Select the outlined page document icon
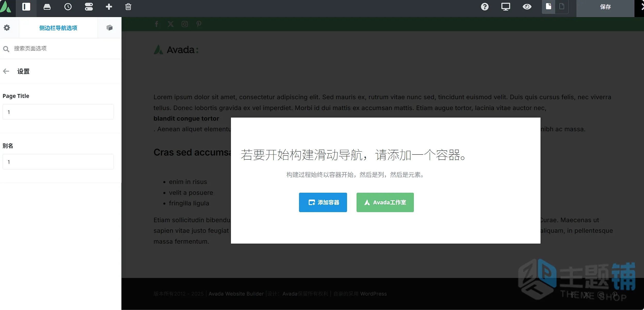 pos(562,6)
